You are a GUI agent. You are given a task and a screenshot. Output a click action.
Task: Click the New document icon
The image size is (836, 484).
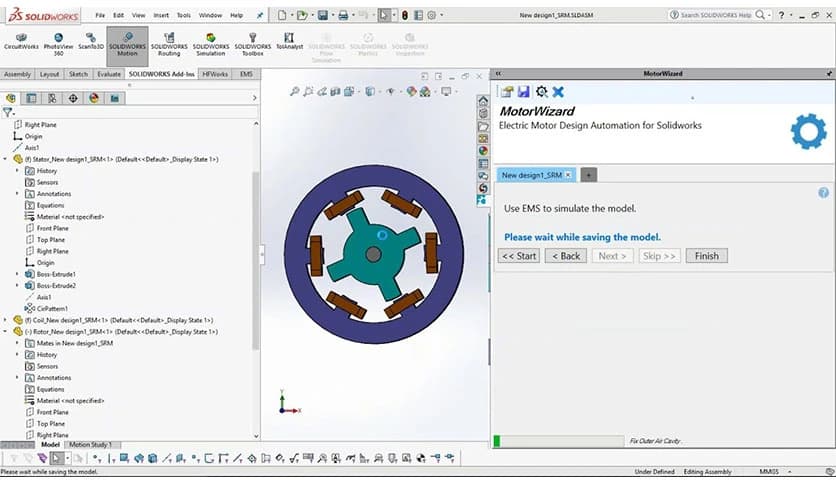pos(282,15)
